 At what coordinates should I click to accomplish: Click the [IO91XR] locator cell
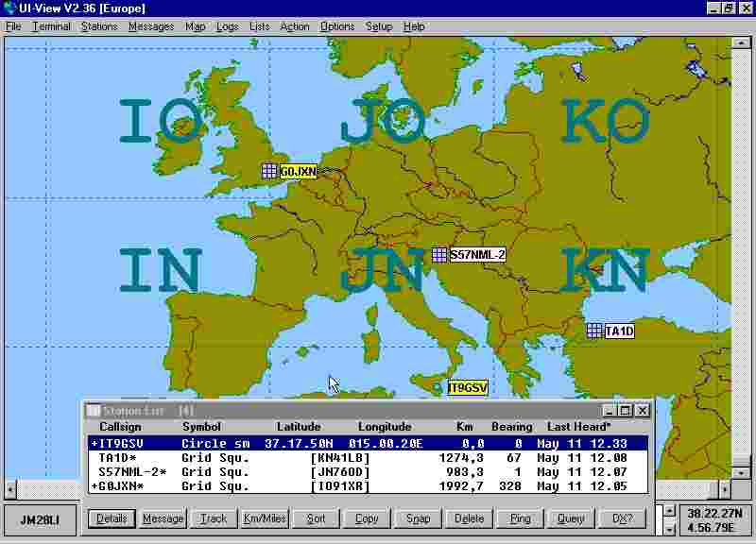pos(340,486)
